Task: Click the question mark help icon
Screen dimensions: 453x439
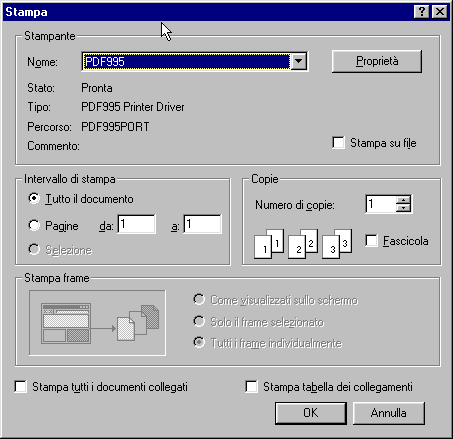Action: 421,12
